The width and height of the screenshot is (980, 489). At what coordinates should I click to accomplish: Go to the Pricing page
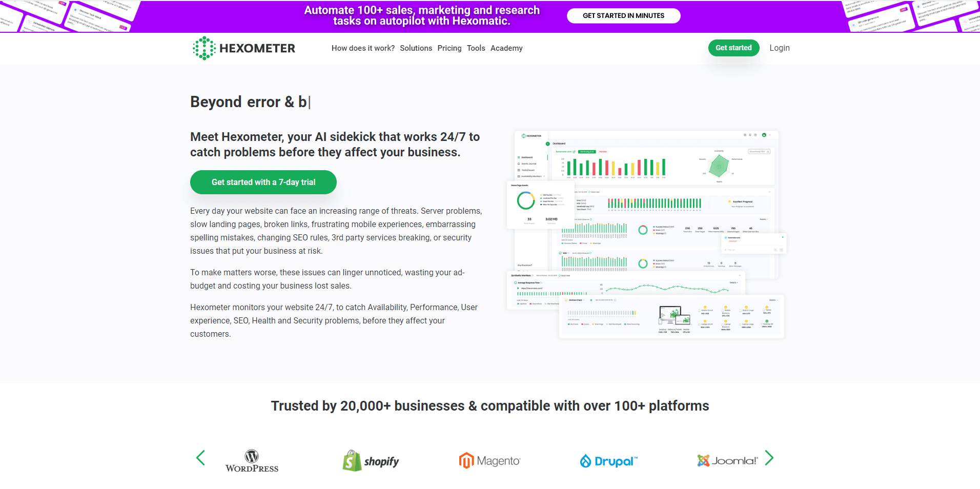point(450,48)
